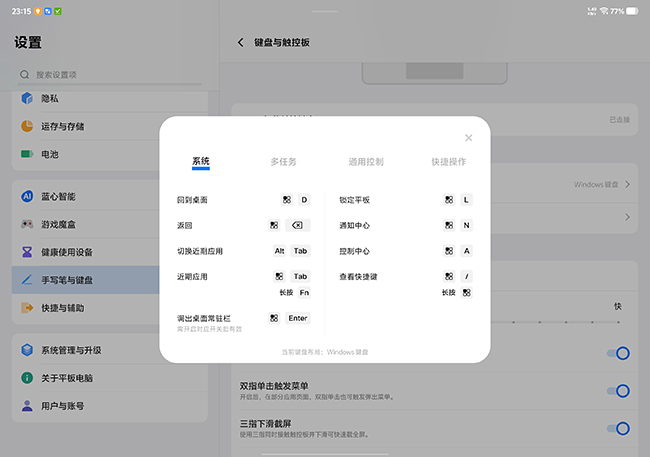Select the 快捷操作 tab

coord(448,161)
